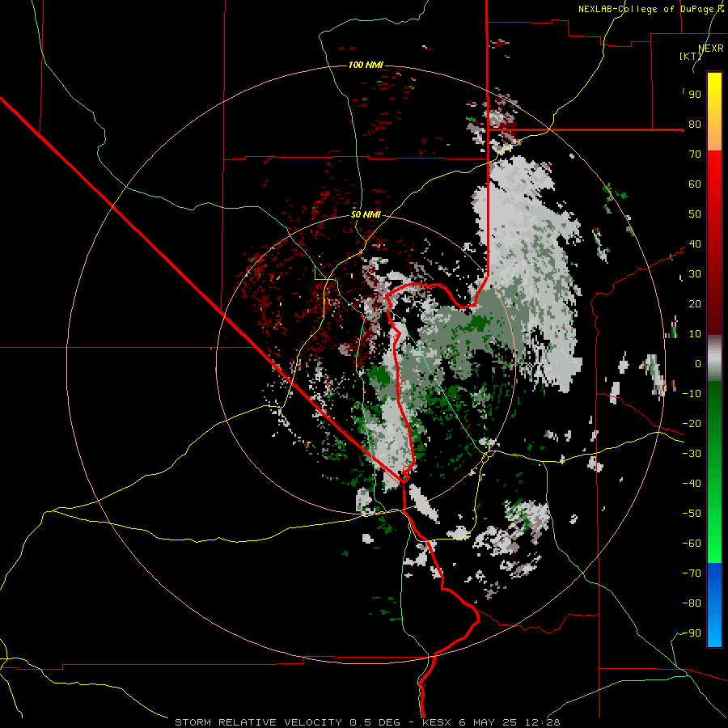The image size is (728, 728).
Task: Click the 40 value on the velocity scale
Action: (695, 244)
